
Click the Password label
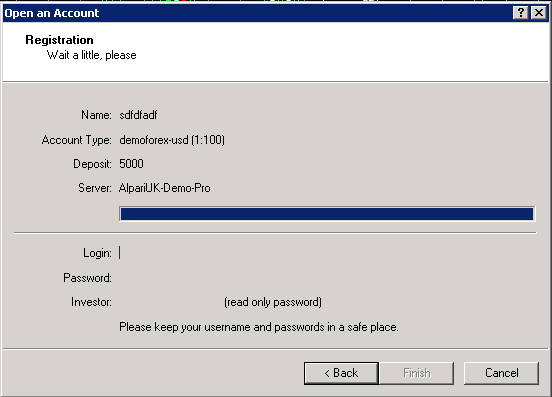[x=87, y=278]
